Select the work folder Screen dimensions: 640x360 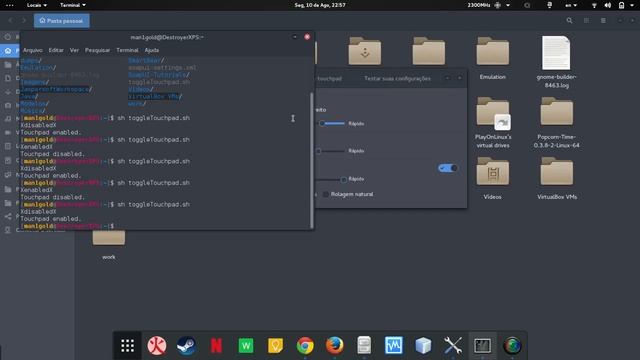tap(109, 245)
